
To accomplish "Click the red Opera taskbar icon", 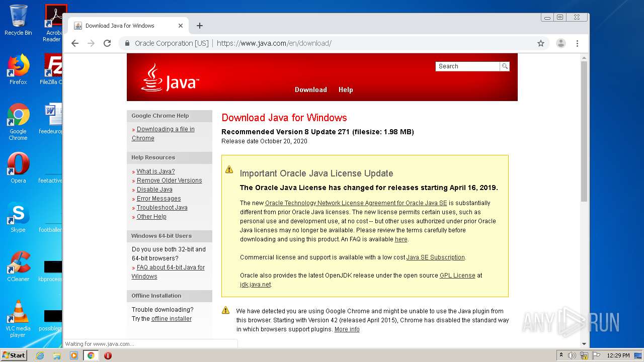I will click(108, 355).
